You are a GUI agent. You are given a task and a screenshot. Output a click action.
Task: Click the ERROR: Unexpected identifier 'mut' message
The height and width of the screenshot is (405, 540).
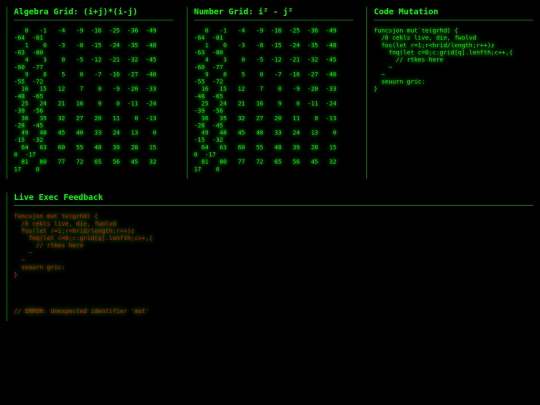tap(81, 311)
